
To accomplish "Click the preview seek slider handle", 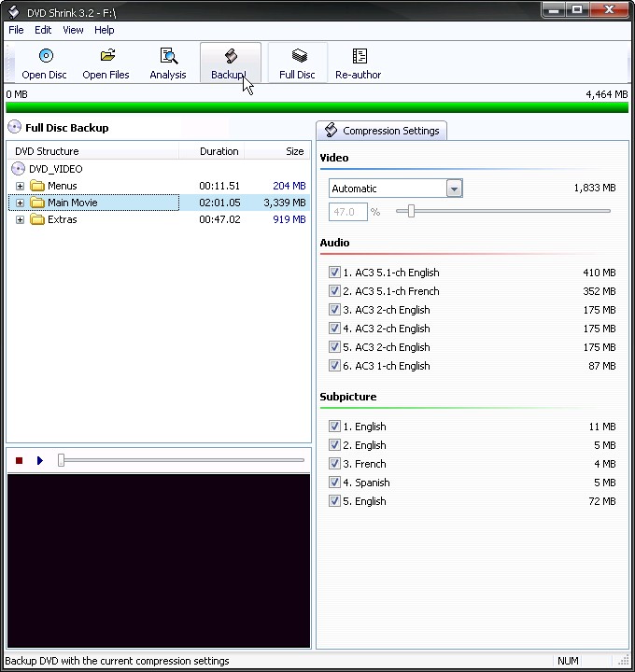I will (61, 460).
